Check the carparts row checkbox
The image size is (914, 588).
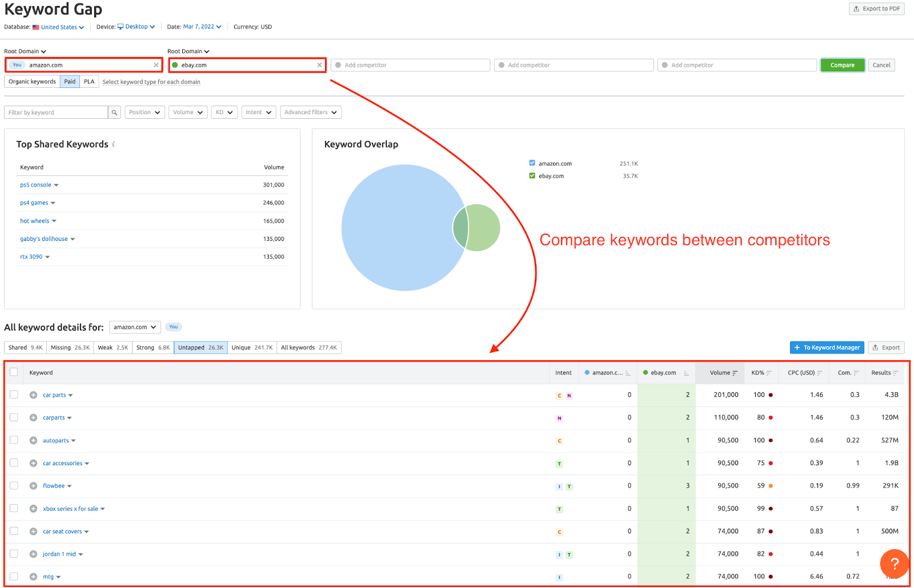(14, 417)
